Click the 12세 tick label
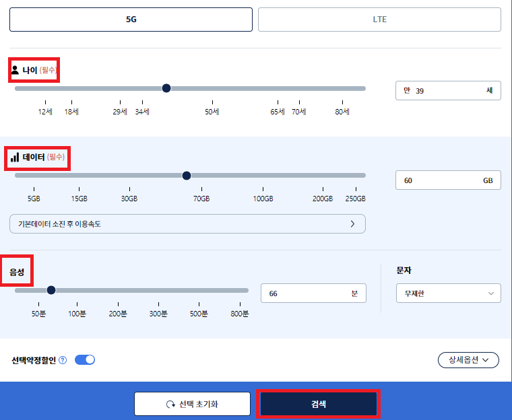The image size is (512, 420). pos(45,112)
